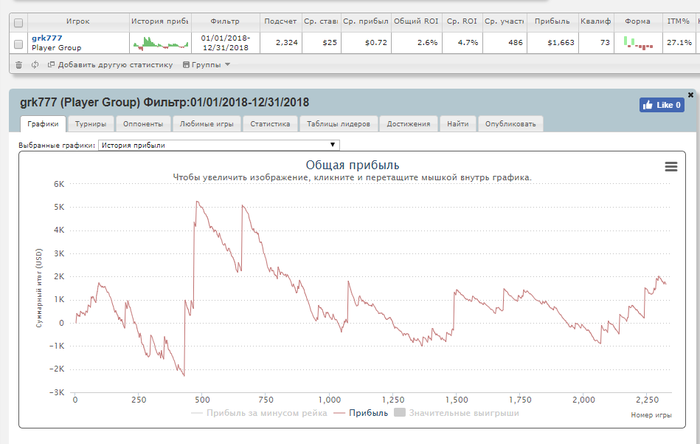Open the chart hamburger menu icon
700x444 pixels.
point(671,167)
